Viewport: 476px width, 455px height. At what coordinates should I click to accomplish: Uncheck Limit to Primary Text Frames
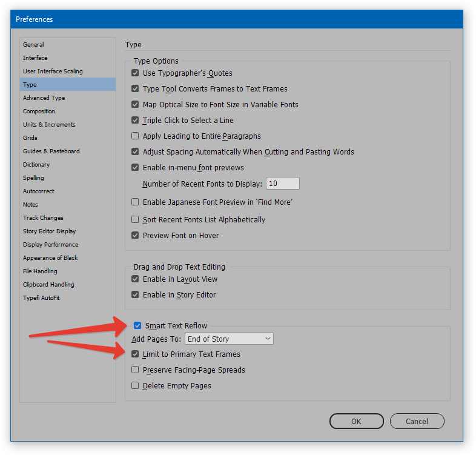click(x=135, y=354)
